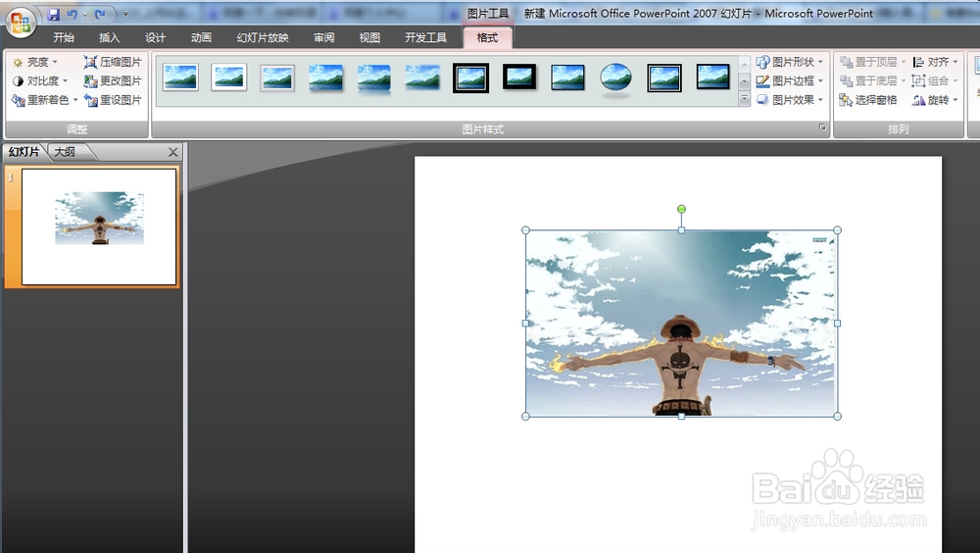
Task: Open the 图片形状 picture shape menu
Action: [x=790, y=62]
